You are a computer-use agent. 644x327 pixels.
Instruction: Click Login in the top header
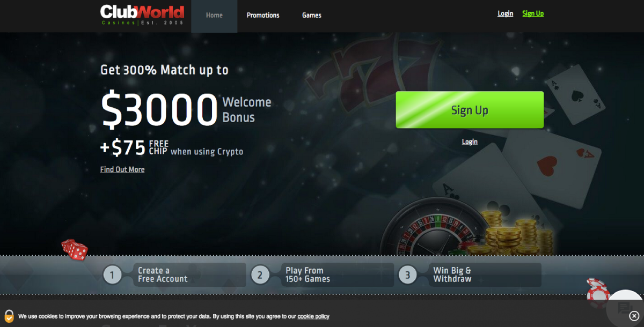pyautogui.click(x=506, y=13)
